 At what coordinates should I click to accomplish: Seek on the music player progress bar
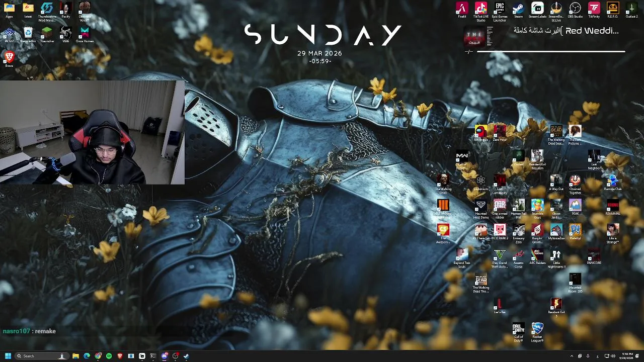point(550,51)
